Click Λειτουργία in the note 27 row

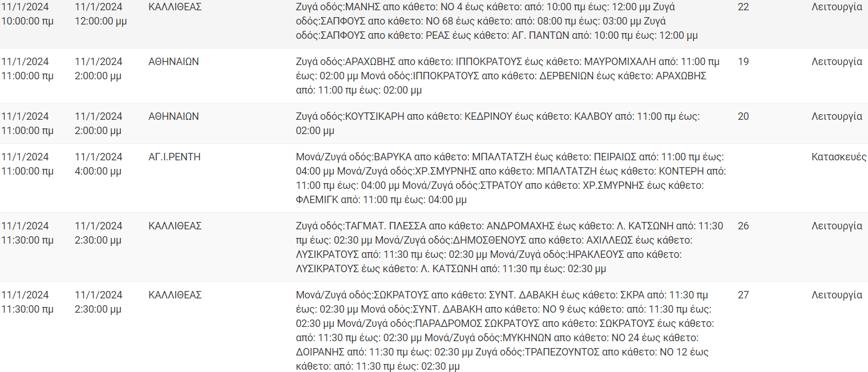837,295
